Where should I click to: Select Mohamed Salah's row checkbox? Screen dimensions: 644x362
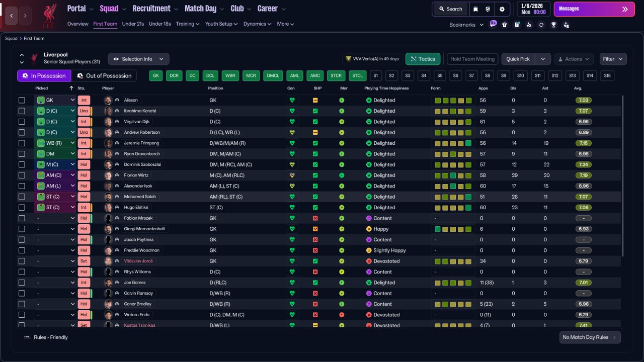tap(22, 197)
